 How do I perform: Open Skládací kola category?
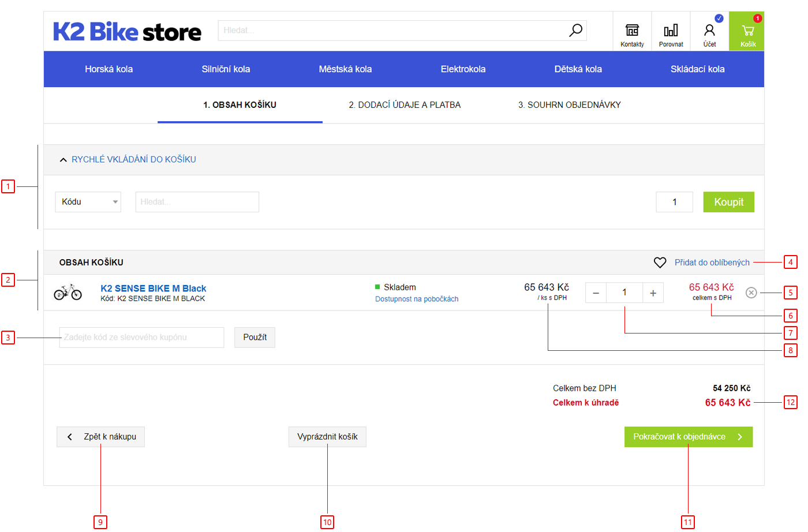click(x=697, y=69)
